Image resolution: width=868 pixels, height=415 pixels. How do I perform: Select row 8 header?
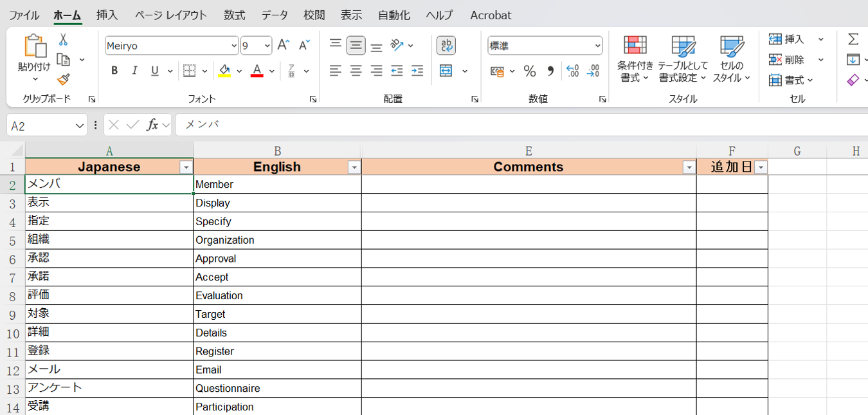pos(12,296)
